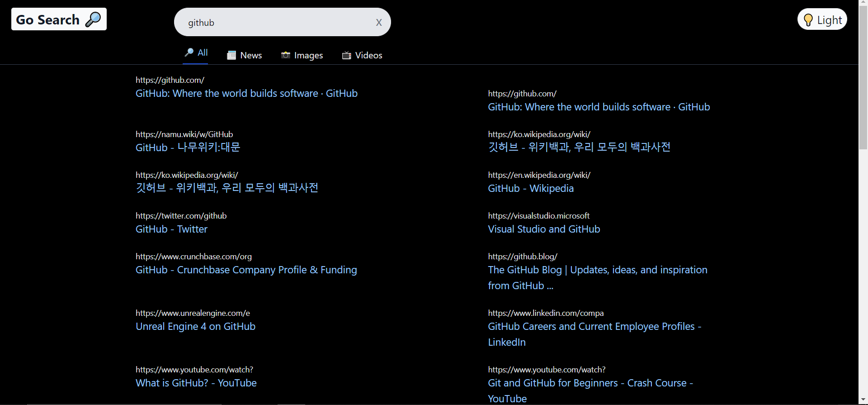Open GitHub - 나무위키:대문 result
The image size is (868, 405).
[188, 148]
